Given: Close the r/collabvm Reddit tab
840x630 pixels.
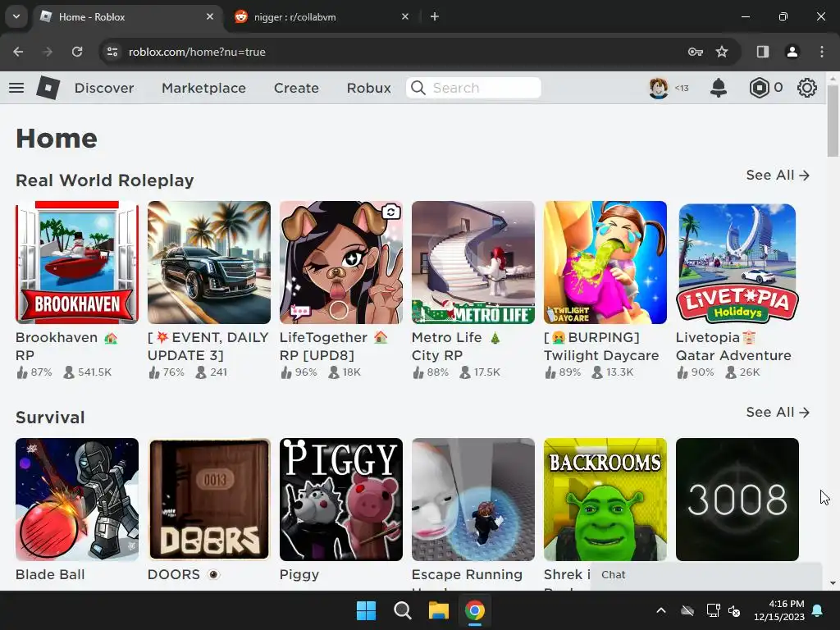Looking at the screenshot, I should [x=405, y=16].
